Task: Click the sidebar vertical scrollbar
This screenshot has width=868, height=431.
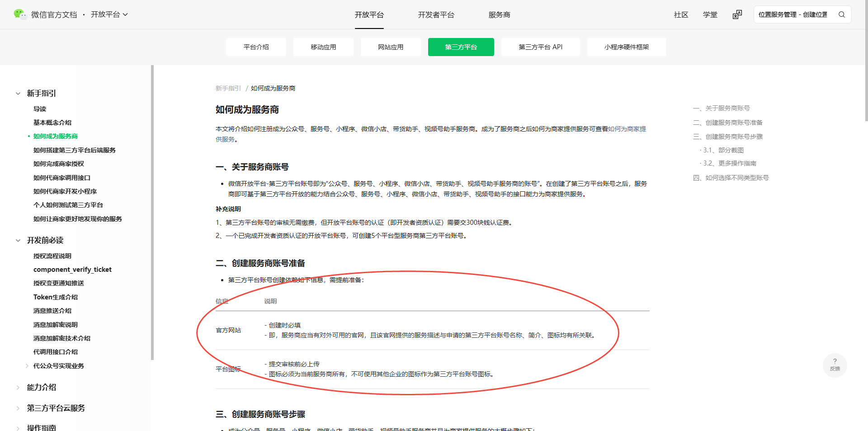Action: point(152,213)
